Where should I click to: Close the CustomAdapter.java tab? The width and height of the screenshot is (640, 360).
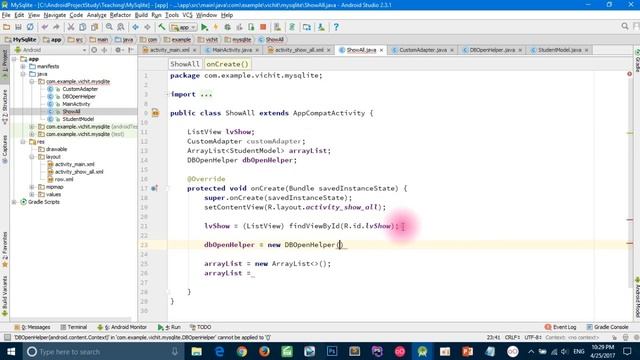[x=452, y=50]
